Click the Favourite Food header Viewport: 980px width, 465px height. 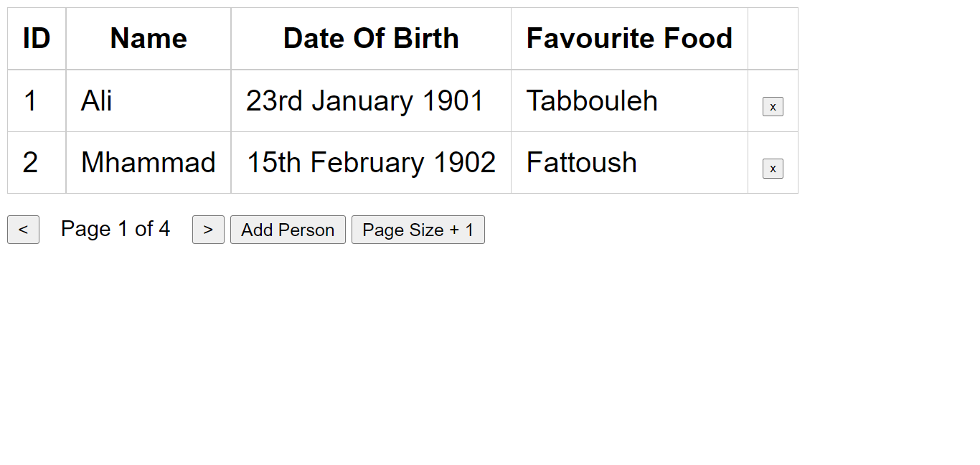click(x=629, y=38)
